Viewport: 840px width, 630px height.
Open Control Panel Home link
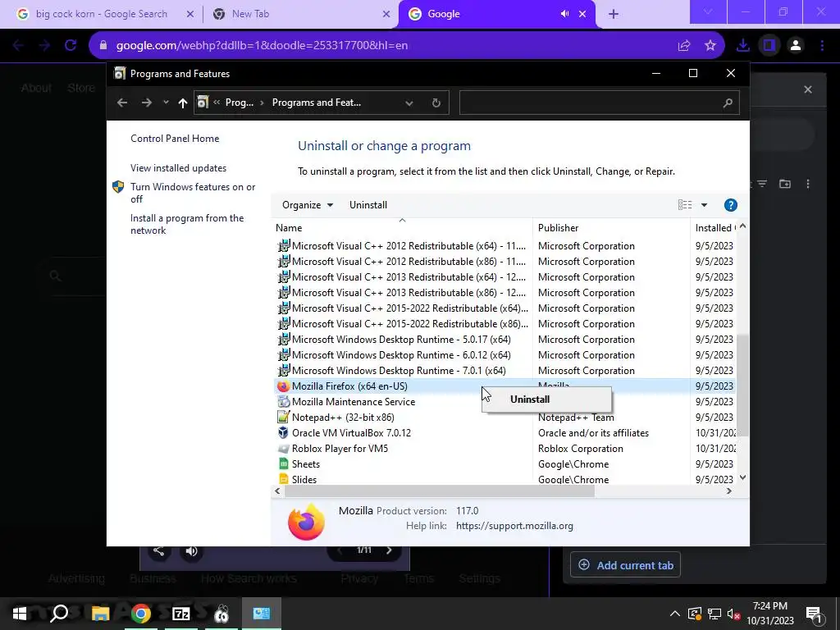click(x=175, y=138)
